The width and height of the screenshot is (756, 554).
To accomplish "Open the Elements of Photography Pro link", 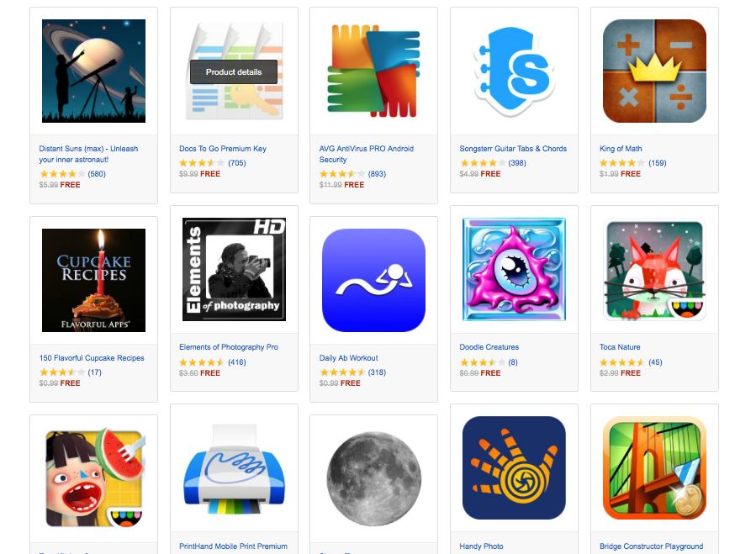I will click(229, 346).
